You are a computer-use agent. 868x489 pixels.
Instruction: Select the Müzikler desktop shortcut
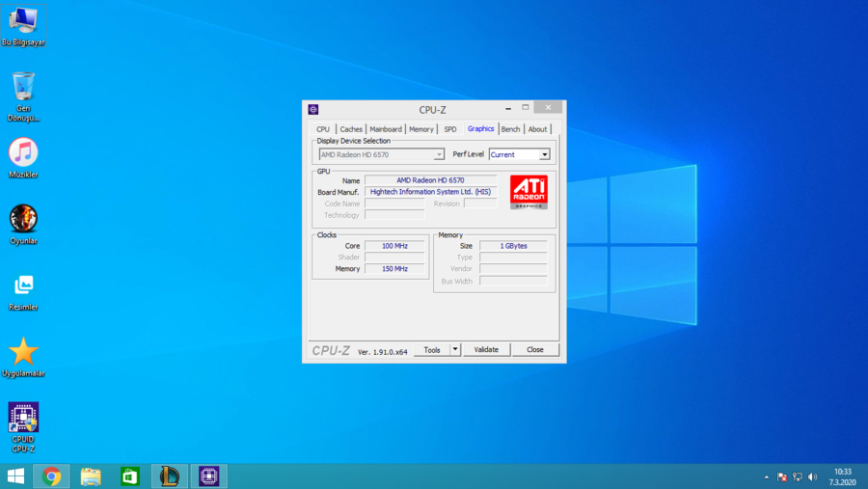pyautogui.click(x=23, y=158)
